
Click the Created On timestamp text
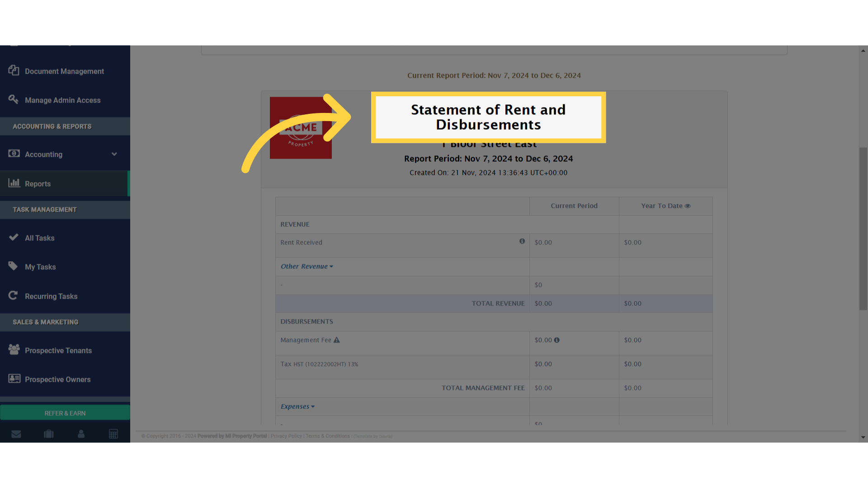(x=488, y=173)
